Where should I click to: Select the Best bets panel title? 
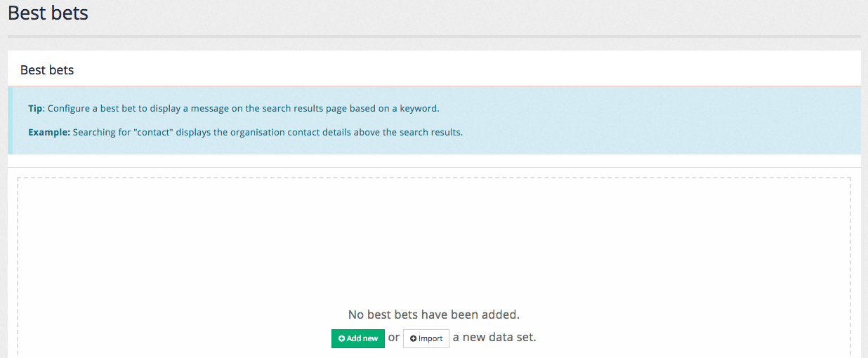click(x=47, y=70)
